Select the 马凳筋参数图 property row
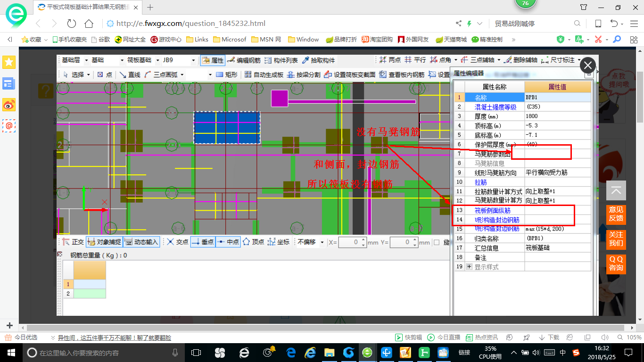The height and width of the screenshot is (362, 644). click(x=522, y=154)
